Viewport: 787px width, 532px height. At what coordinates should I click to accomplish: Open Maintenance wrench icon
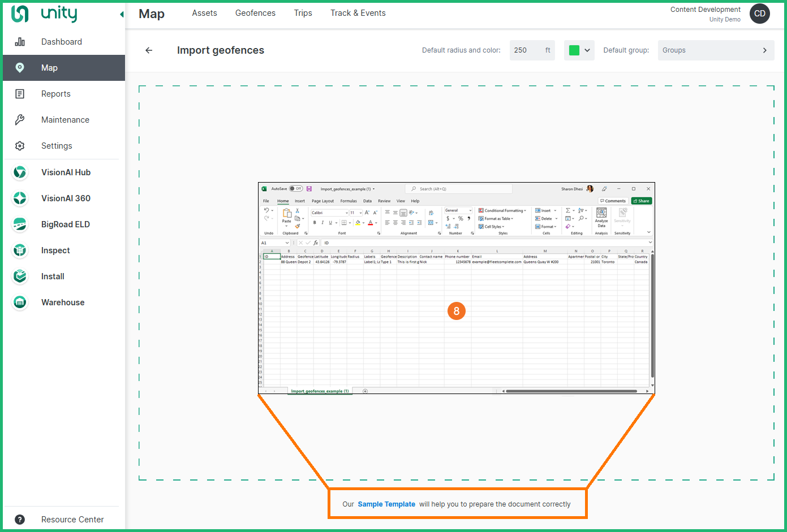(20, 120)
